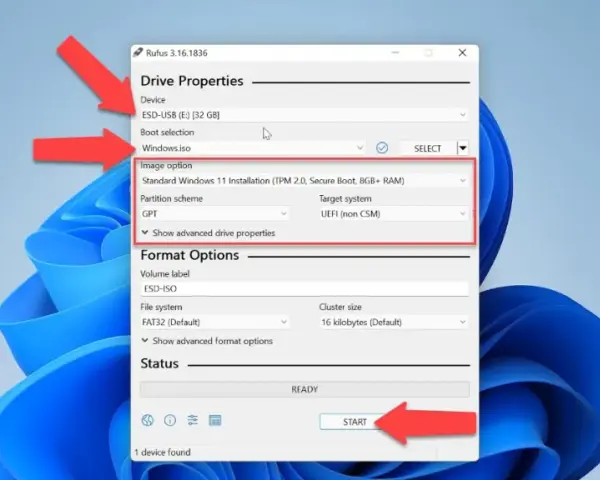Click the Volume label text field
This screenshot has height=480, width=600.
point(304,289)
